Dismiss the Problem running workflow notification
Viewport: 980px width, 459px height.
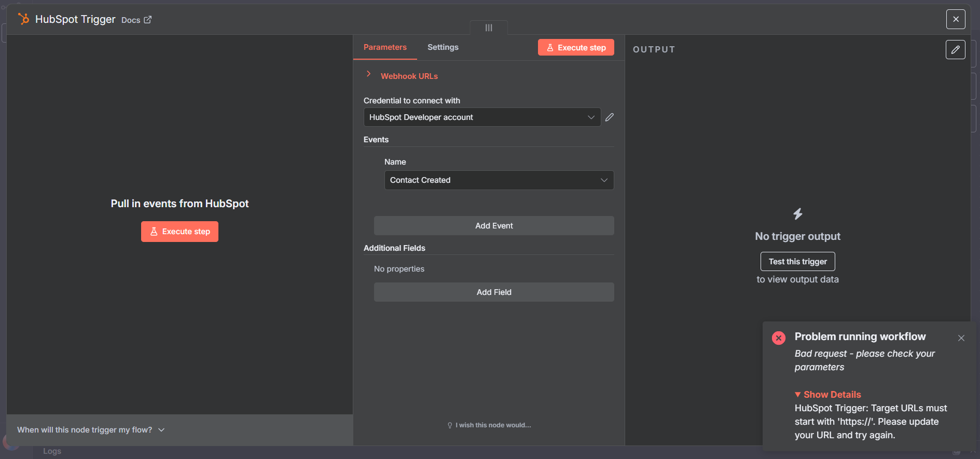coord(961,338)
